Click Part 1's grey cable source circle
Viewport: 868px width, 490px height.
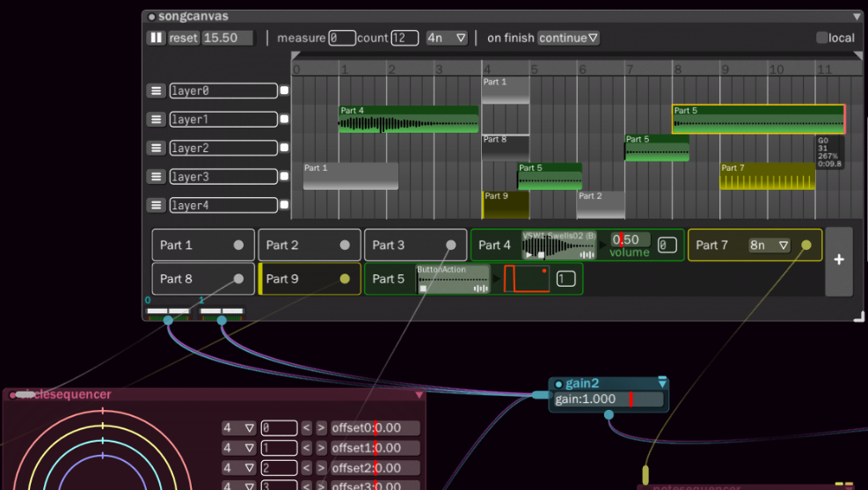pos(238,245)
